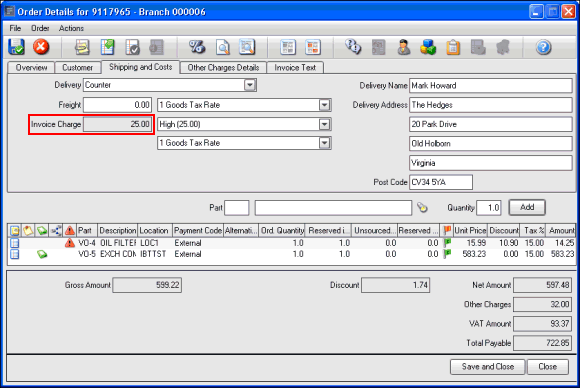The image size is (580, 388).
Task: Click the Post Code field
Action: 441,182
